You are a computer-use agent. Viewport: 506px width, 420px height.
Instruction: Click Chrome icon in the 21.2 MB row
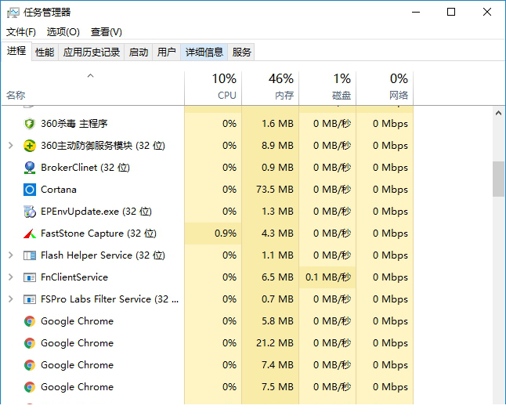click(x=29, y=343)
